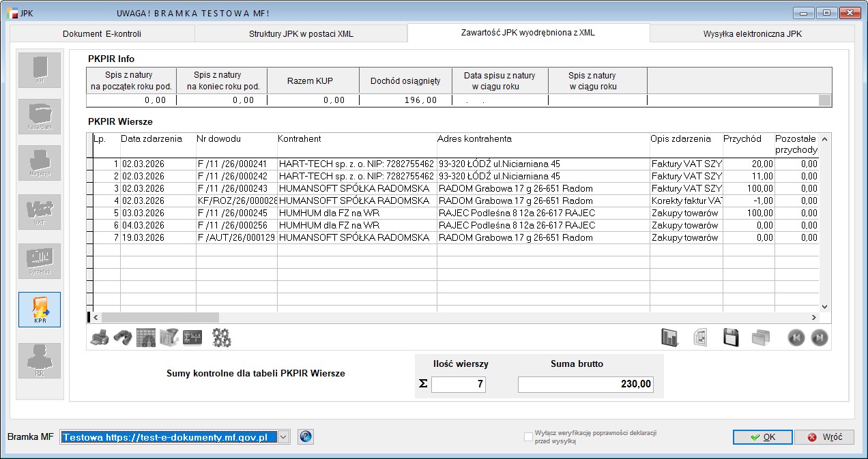
Task: Click the sum calculator icon in toolbar
Action: click(x=192, y=338)
